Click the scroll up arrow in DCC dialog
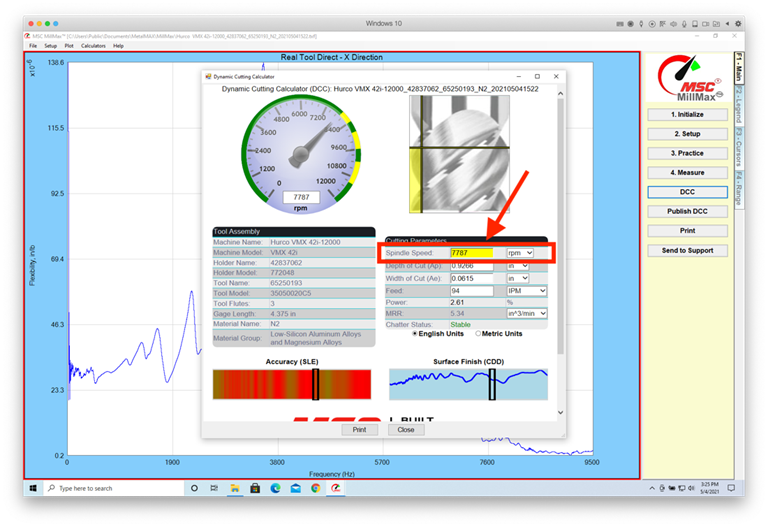The width and height of the screenshot is (768, 527). tap(560, 93)
